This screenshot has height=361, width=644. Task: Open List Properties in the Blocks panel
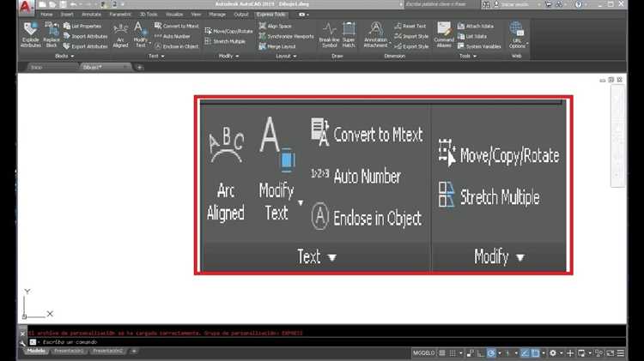82,26
